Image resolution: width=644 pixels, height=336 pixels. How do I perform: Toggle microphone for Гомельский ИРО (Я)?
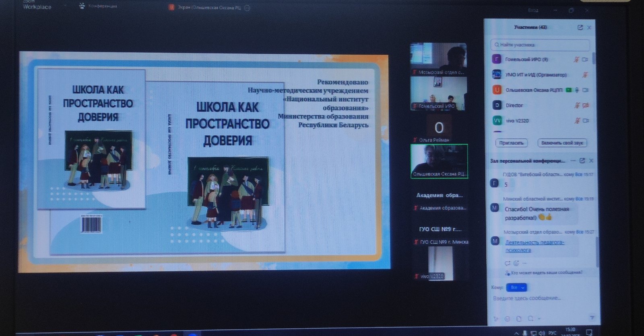576,59
